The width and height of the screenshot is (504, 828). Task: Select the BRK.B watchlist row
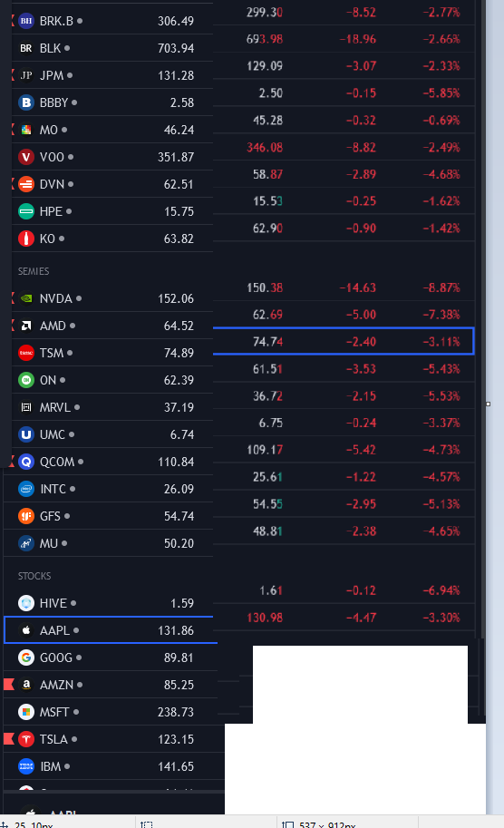tap(111, 21)
